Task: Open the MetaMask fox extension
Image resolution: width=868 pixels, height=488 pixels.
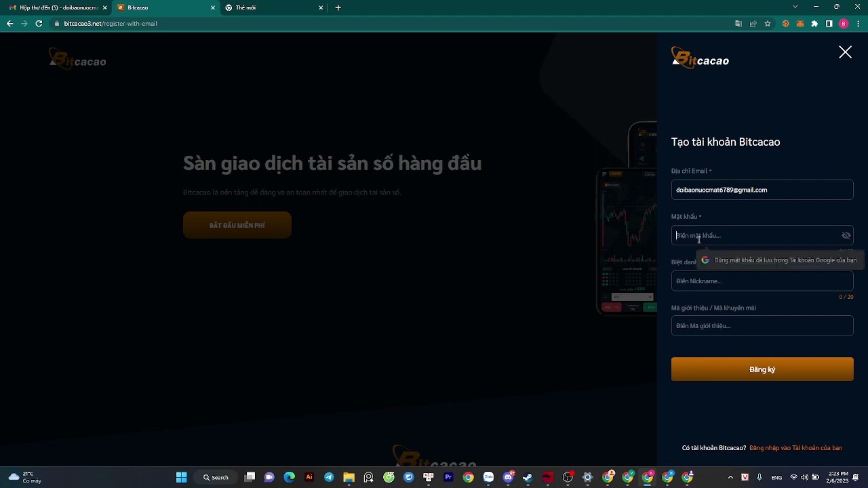Action: coord(800,24)
